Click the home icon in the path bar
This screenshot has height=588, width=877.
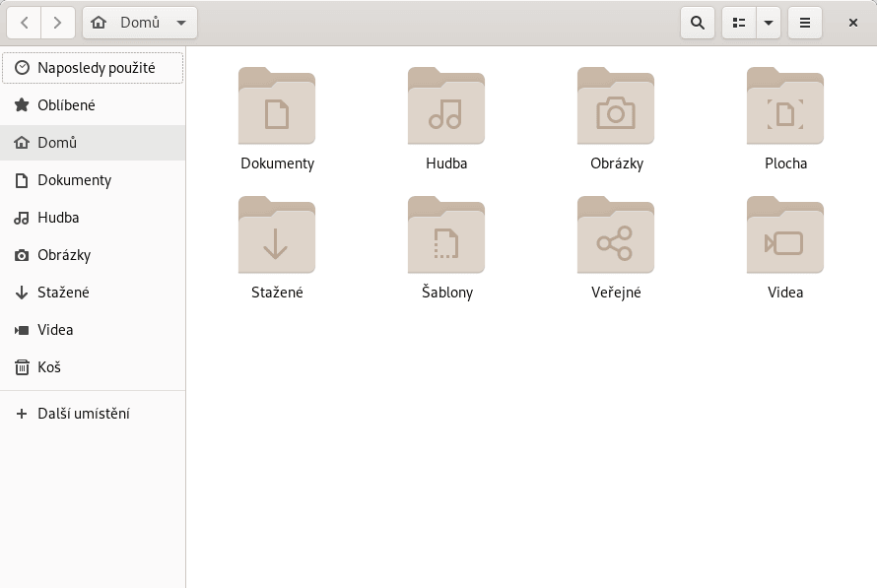click(x=99, y=23)
